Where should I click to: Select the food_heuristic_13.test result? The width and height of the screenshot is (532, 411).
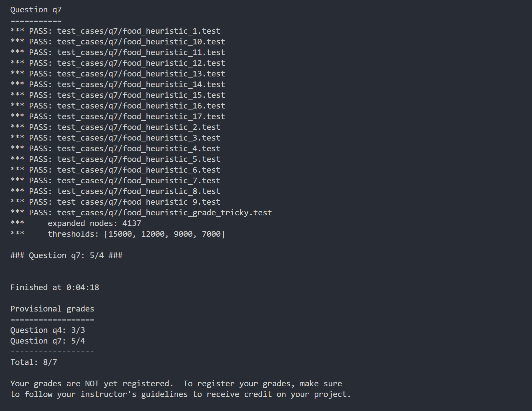click(x=117, y=74)
